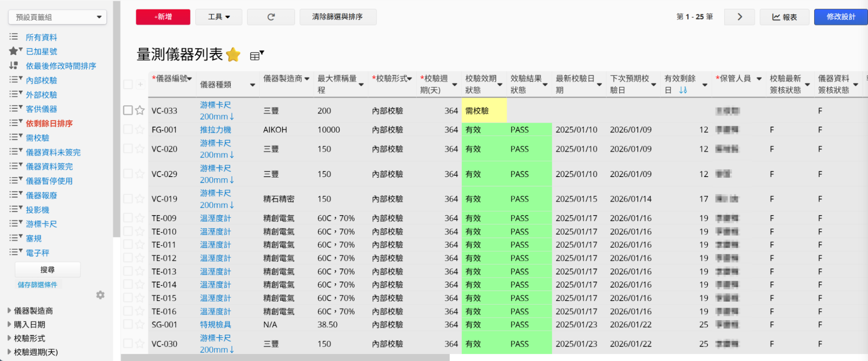Check the checkbox for row VC-033

click(x=128, y=110)
